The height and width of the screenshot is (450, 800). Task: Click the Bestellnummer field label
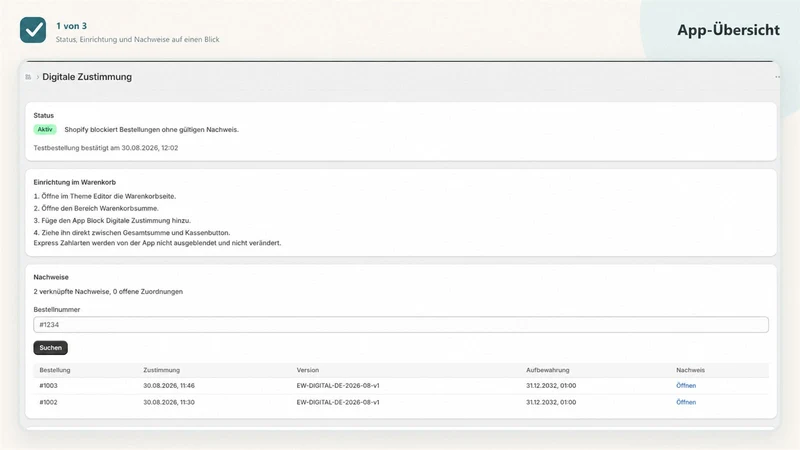57,310
